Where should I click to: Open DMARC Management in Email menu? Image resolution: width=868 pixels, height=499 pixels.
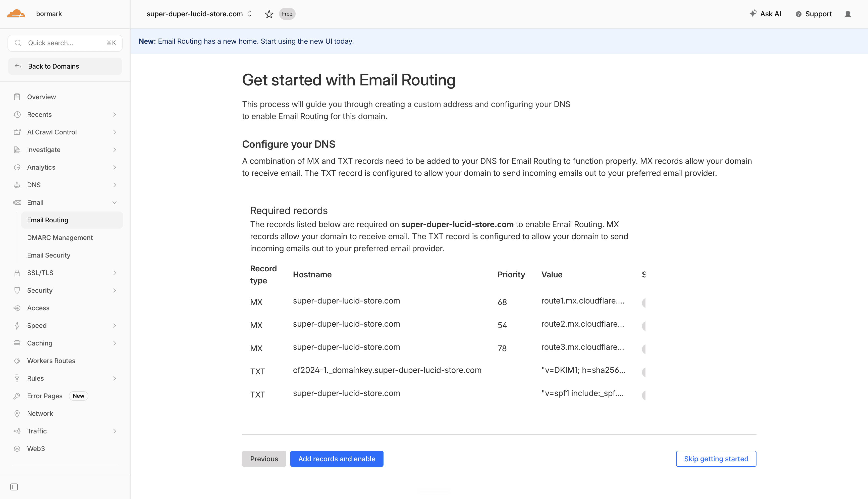(60, 237)
